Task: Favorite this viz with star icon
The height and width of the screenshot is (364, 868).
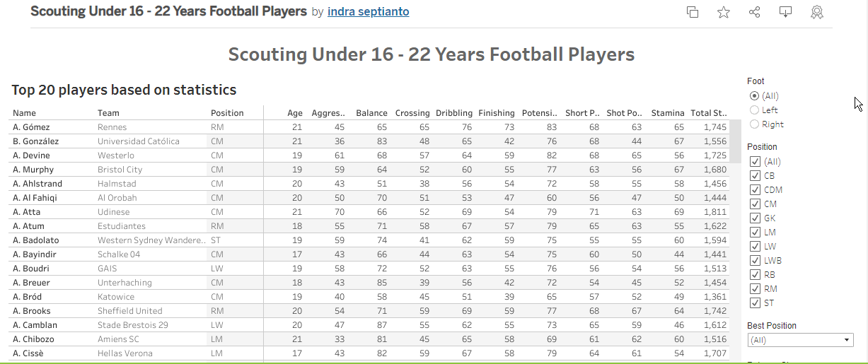Action: [x=724, y=12]
